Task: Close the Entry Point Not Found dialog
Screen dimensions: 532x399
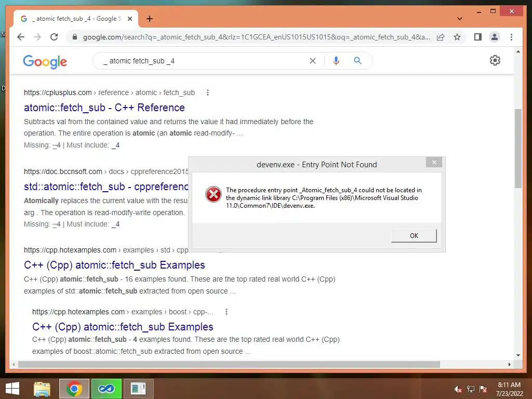Action: 434,163
